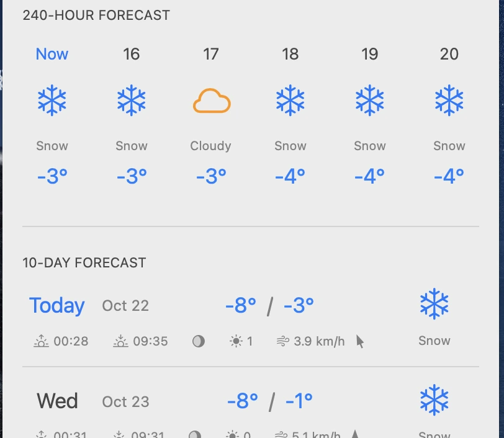504x438 pixels.
Task: Click the Cloudy weather icon at hour 17
Action: (x=211, y=99)
